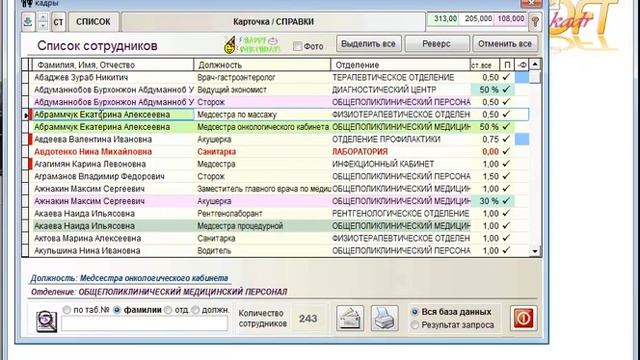
Task: Select 'Результат запроса' radio option
Action: pos(415,325)
